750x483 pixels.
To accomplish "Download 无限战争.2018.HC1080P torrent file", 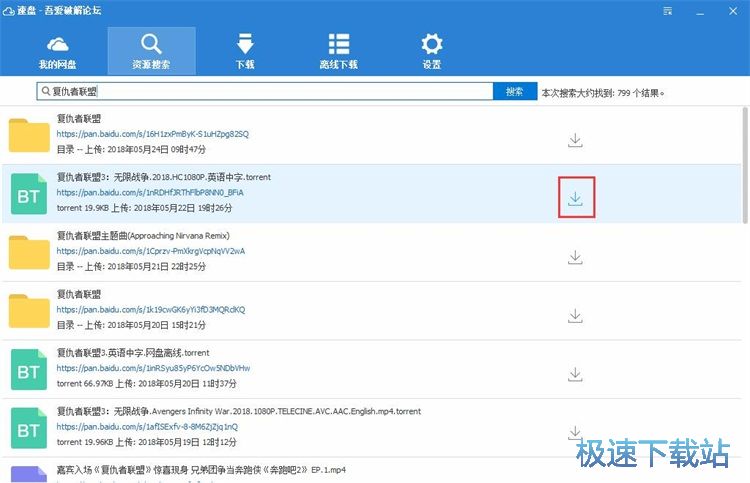I will [x=575, y=198].
